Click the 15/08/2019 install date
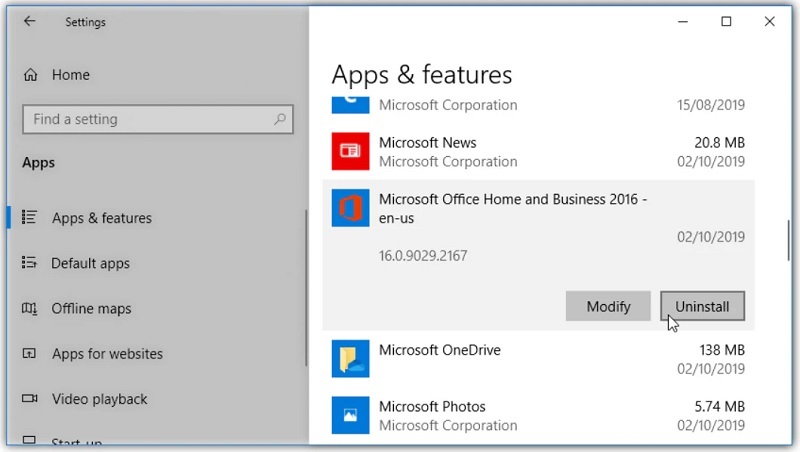Image resolution: width=800 pixels, height=452 pixels. [711, 105]
